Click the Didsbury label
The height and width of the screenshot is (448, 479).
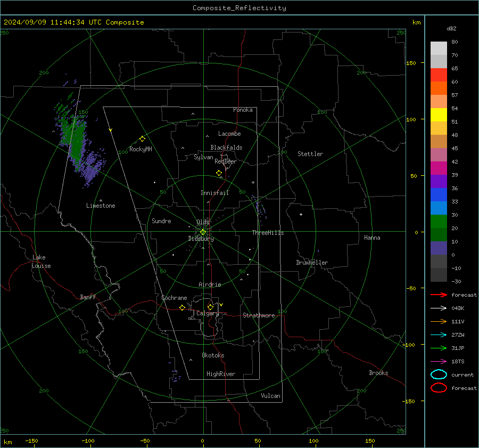201,239
